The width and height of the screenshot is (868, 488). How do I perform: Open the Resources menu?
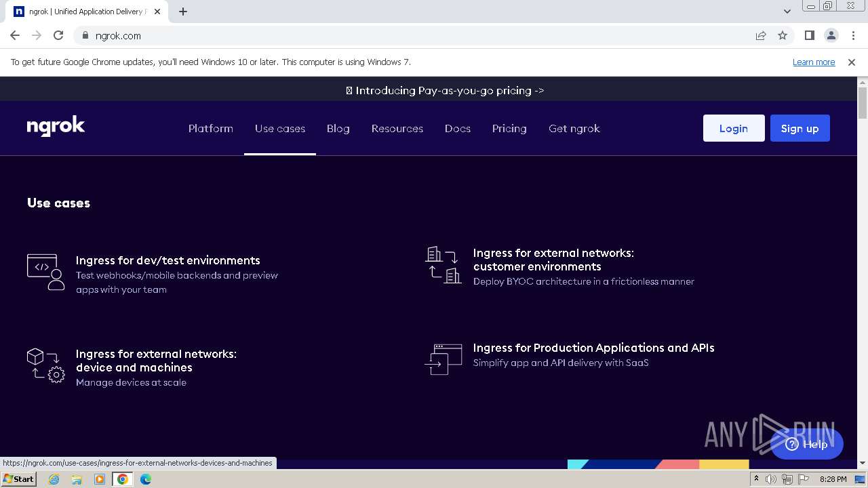click(x=397, y=128)
